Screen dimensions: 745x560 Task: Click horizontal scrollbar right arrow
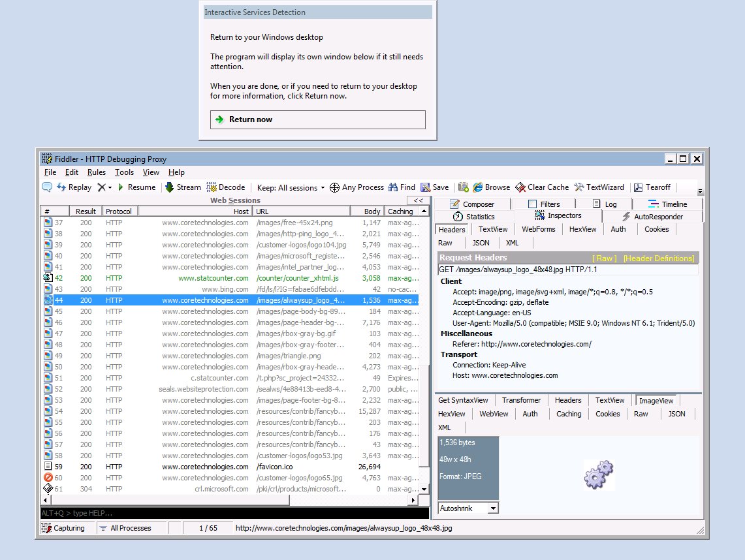413,500
